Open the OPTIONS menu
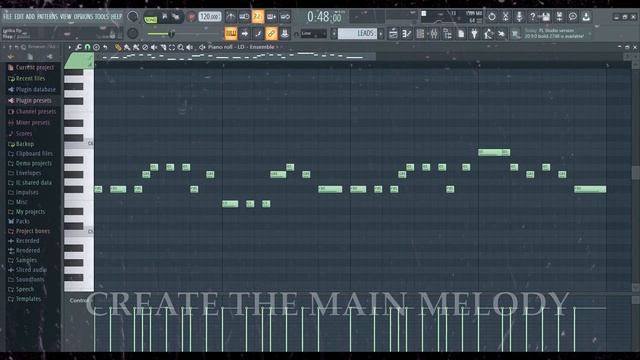 83,17
